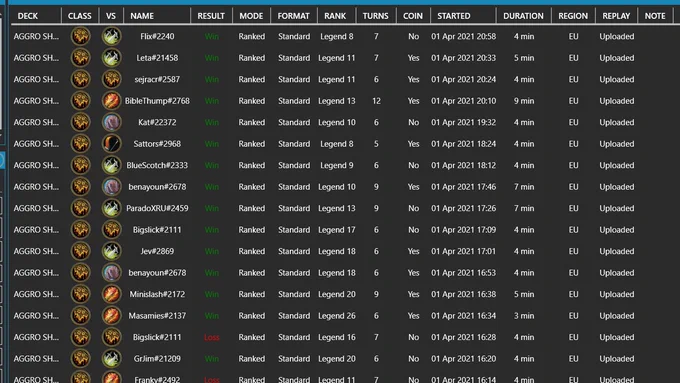680x383 pixels.
Task: Sort table by DECK column header
Action: tap(28, 16)
